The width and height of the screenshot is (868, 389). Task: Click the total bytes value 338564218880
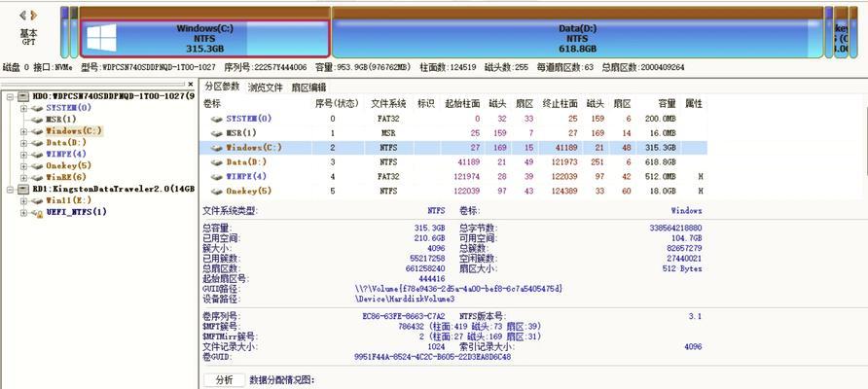click(x=676, y=228)
